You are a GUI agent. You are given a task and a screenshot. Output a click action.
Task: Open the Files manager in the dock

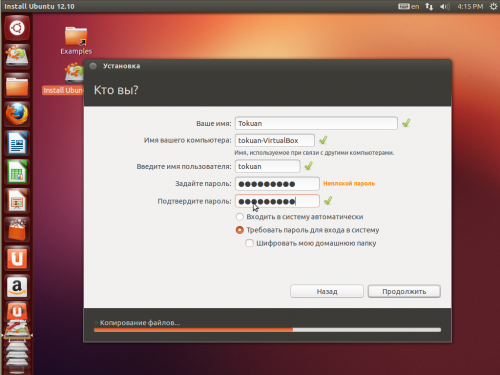pyautogui.click(x=17, y=86)
